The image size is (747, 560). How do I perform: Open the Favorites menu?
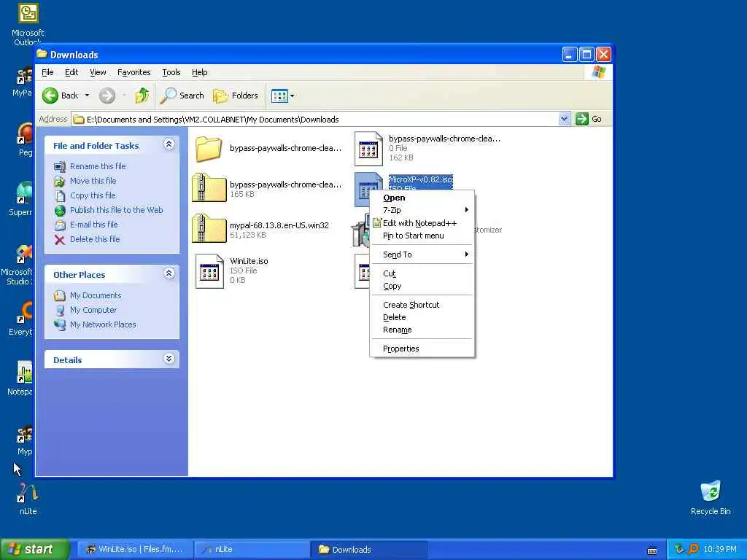coord(134,72)
